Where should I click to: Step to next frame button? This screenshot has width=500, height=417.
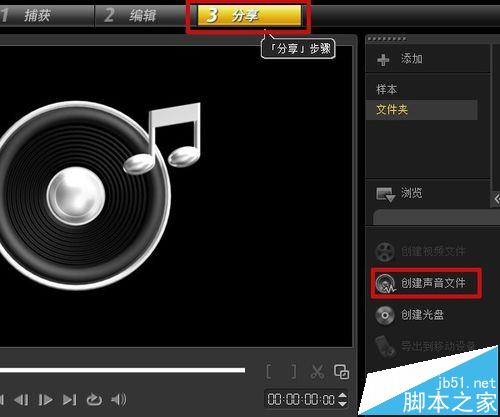tap(45, 400)
